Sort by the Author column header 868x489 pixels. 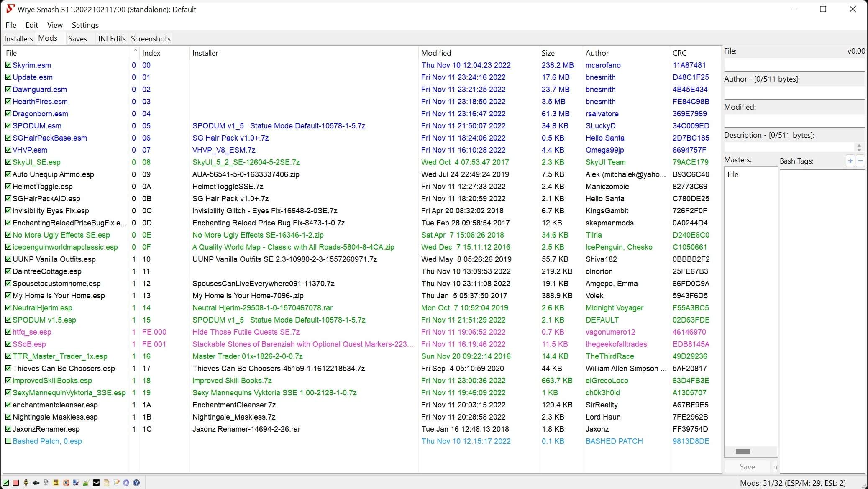tap(626, 53)
